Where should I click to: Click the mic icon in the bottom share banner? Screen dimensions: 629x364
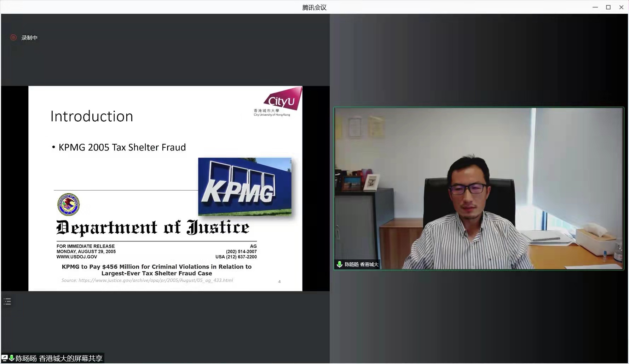[x=12, y=358]
